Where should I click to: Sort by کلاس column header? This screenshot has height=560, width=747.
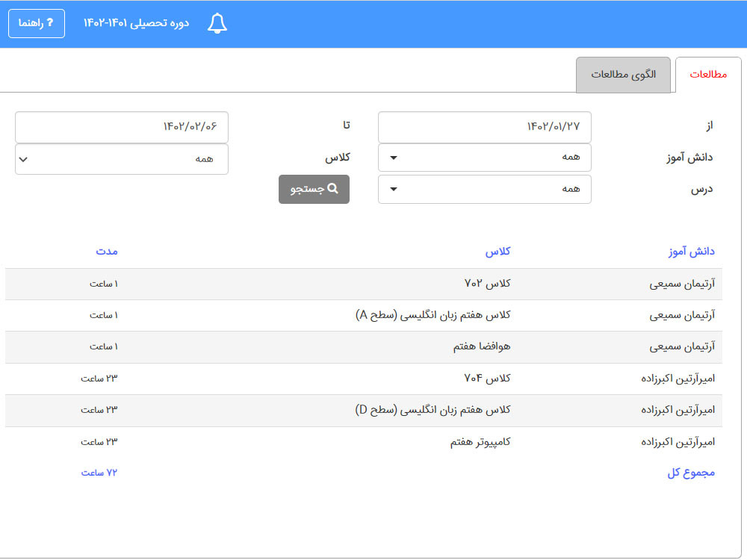498,252
